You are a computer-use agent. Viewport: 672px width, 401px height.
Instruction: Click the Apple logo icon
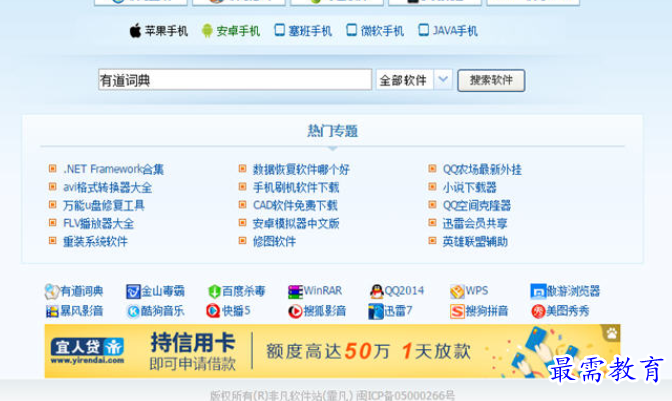coord(135,30)
